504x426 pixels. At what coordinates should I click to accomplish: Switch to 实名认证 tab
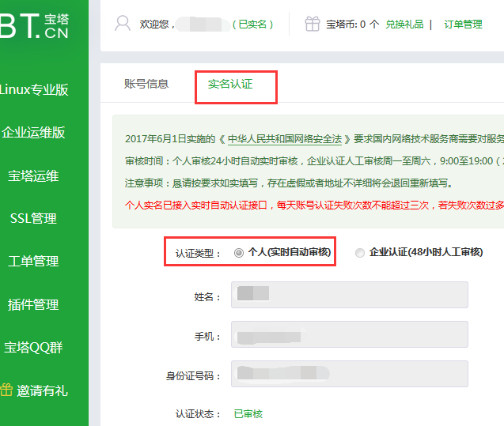pos(230,84)
